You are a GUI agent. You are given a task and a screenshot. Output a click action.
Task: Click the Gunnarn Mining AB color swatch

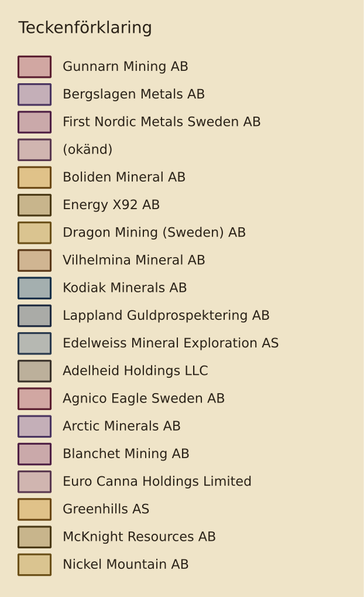(35, 67)
